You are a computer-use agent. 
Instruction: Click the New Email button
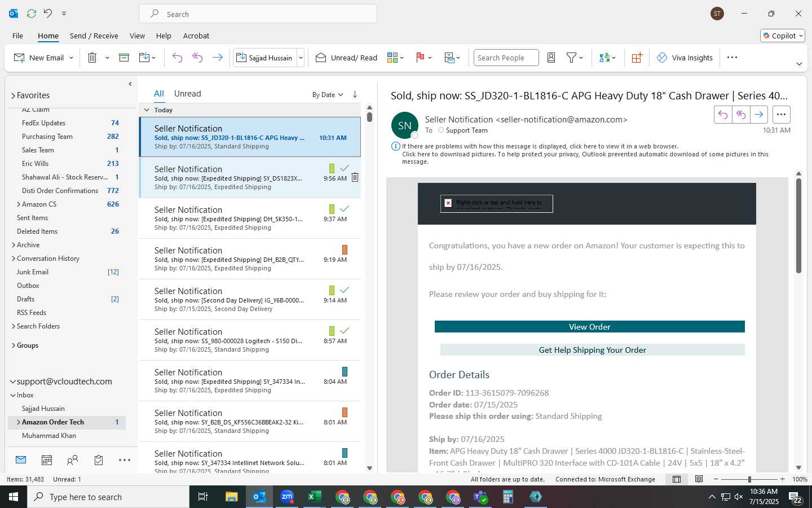pos(38,58)
